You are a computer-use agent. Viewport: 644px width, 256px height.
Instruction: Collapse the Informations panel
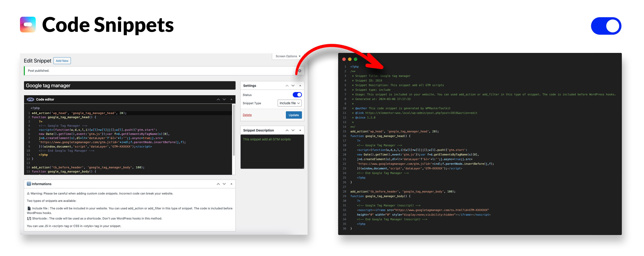[231, 184]
